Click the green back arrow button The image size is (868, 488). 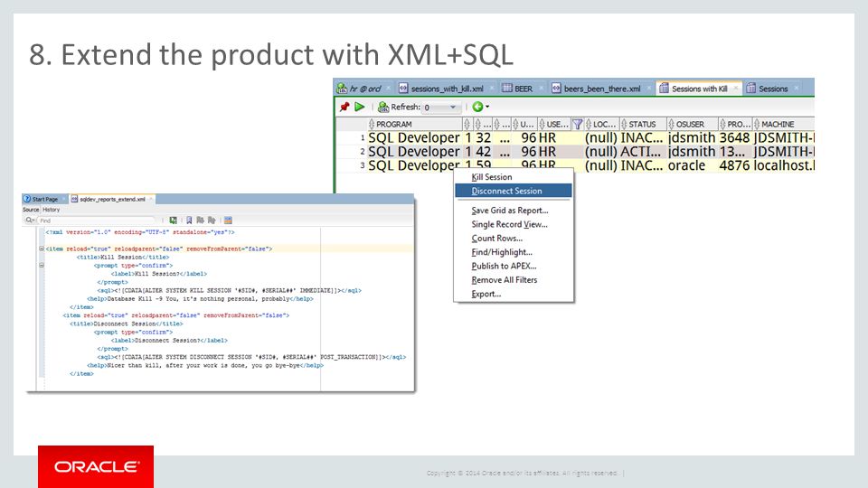pos(477,107)
